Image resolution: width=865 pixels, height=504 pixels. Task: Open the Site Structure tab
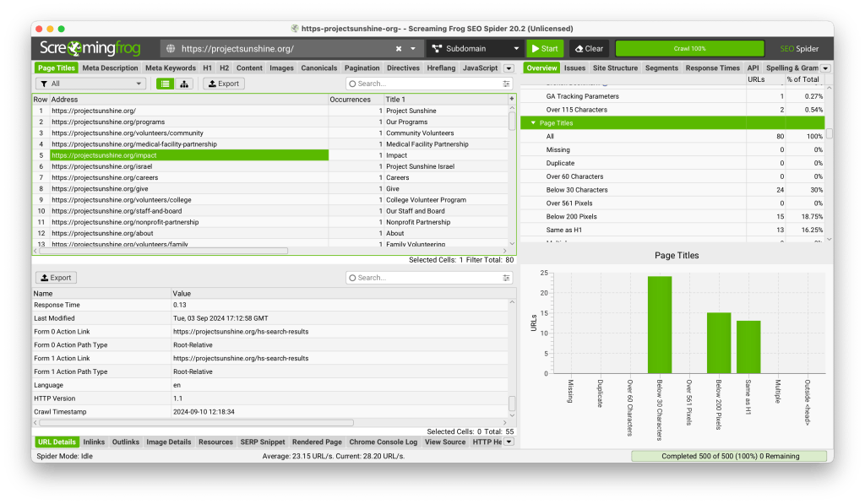click(615, 68)
